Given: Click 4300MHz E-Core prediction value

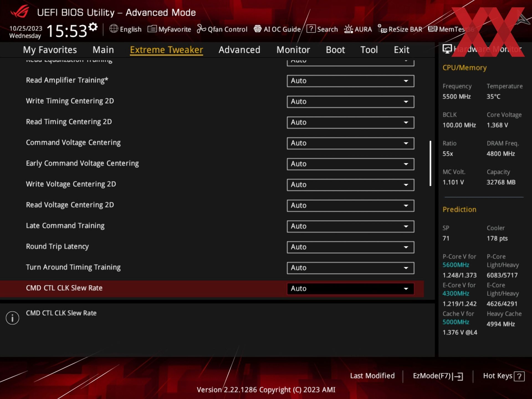Looking at the screenshot, I should 456,293.
